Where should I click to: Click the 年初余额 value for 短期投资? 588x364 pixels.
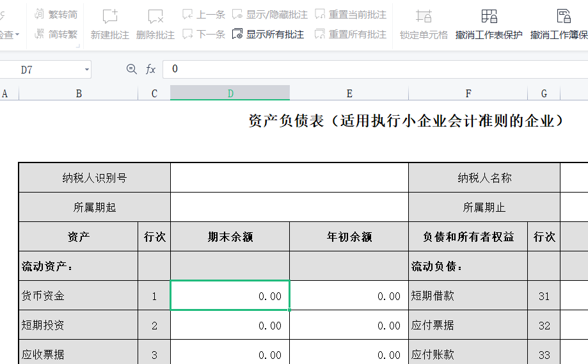[349, 325]
